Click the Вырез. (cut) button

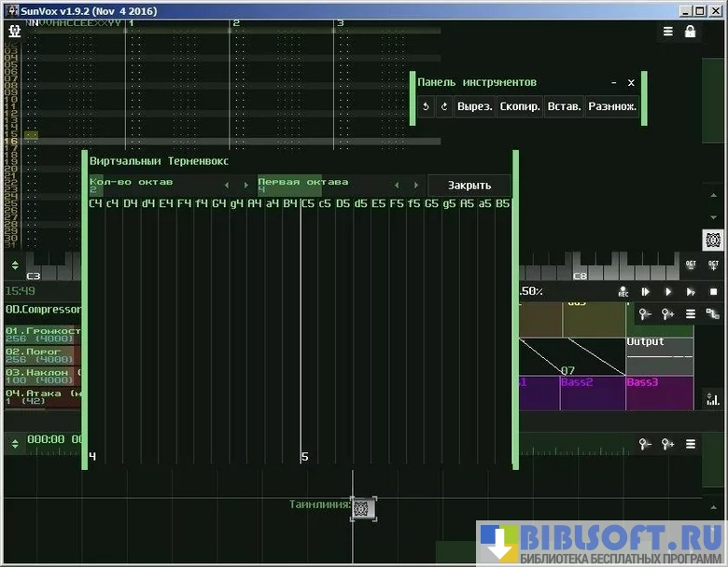[474, 106]
